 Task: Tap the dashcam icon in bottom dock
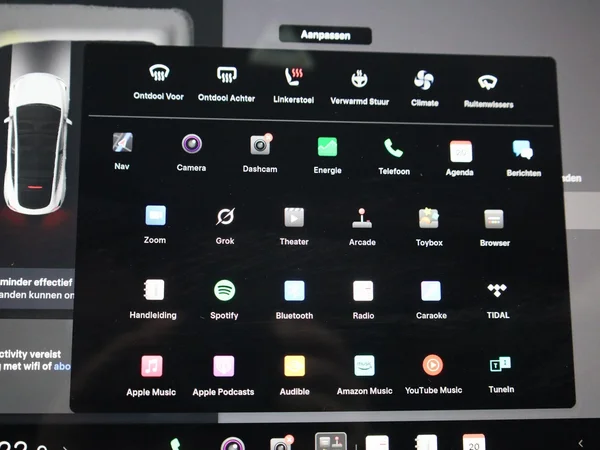pyautogui.click(x=282, y=443)
